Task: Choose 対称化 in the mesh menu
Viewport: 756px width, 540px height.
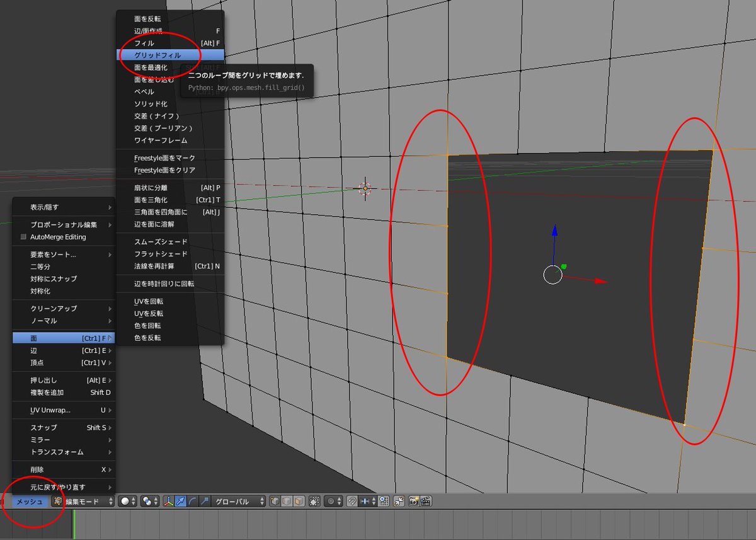Action: click(64, 291)
